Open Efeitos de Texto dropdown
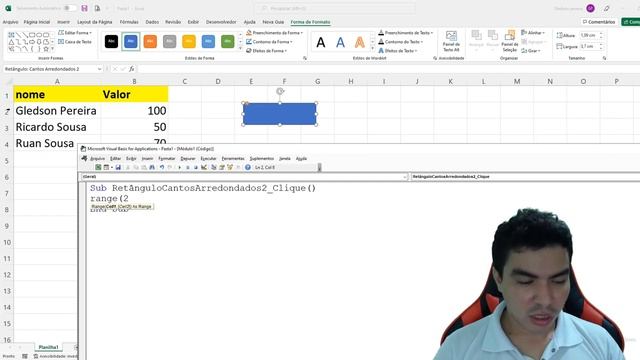The width and height of the screenshot is (640, 360). coord(398,51)
